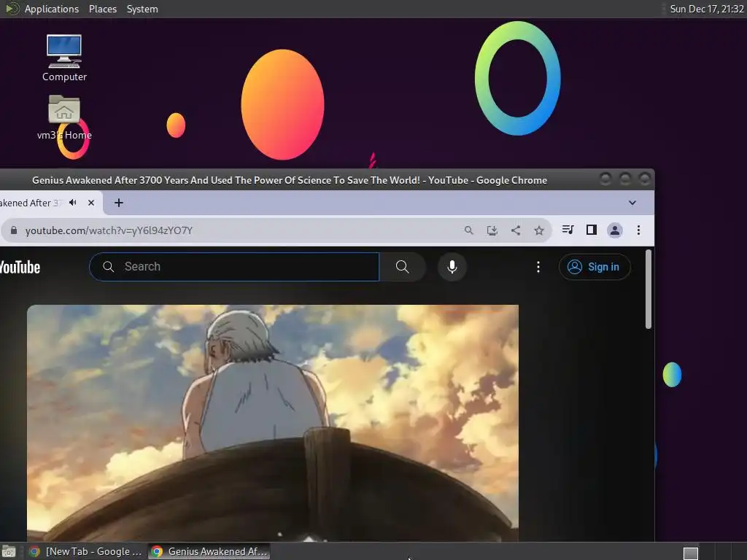Search with voice microphone button
The height and width of the screenshot is (560, 747).
coord(452,267)
